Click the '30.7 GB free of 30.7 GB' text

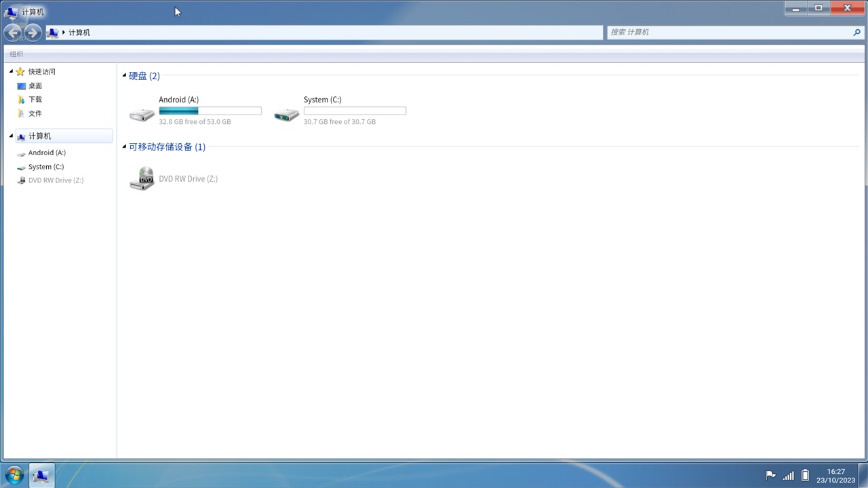tap(340, 122)
